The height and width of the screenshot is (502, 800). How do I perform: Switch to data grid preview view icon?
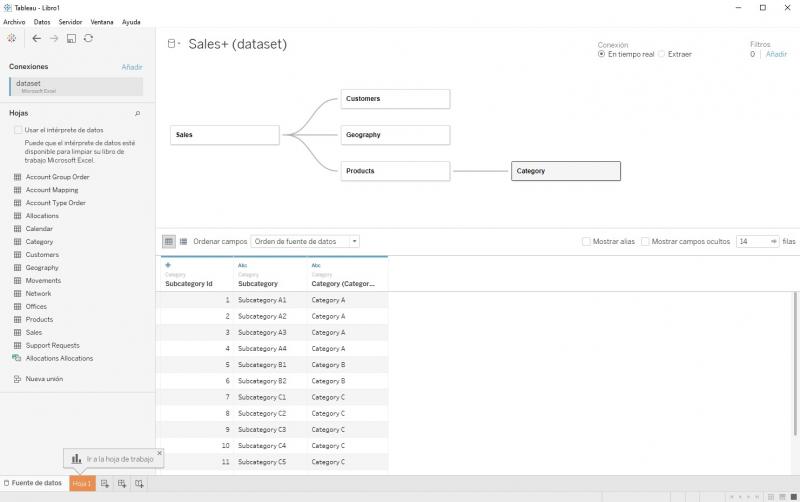click(x=168, y=241)
